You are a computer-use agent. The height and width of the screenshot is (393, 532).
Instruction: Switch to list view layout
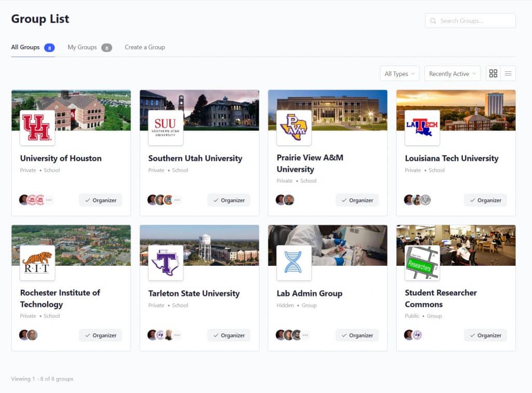pos(508,74)
